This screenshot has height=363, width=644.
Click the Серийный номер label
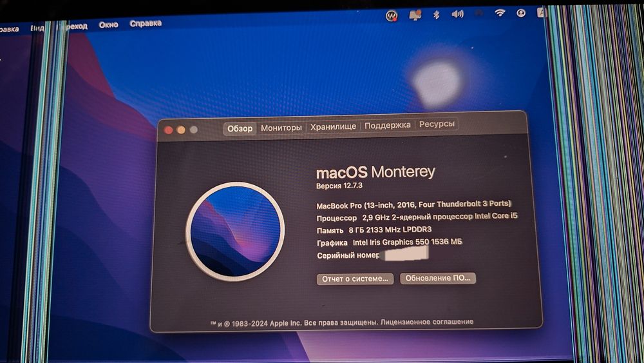point(348,255)
